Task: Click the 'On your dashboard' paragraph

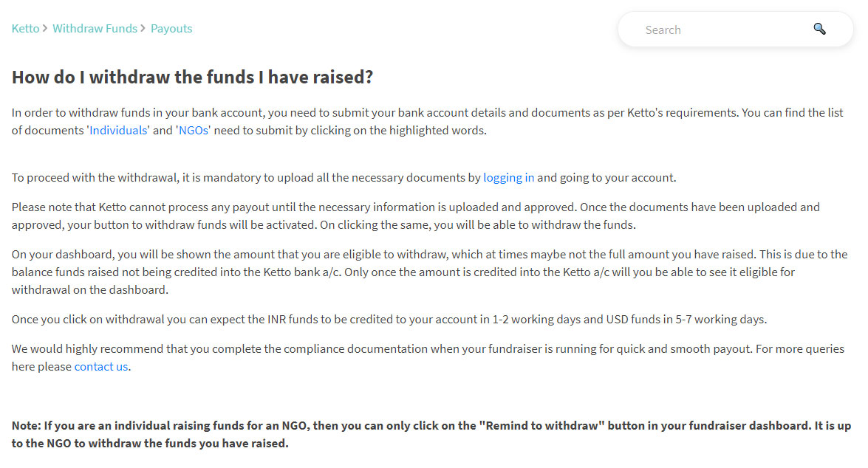Action: pyautogui.click(x=430, y=272)
